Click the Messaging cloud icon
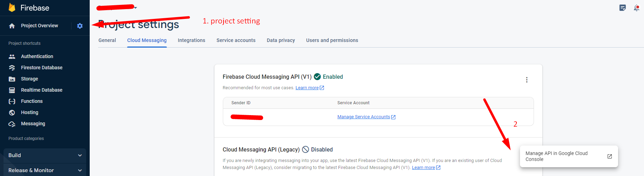Screen dimensions: 644x176 tap(12, 124)
